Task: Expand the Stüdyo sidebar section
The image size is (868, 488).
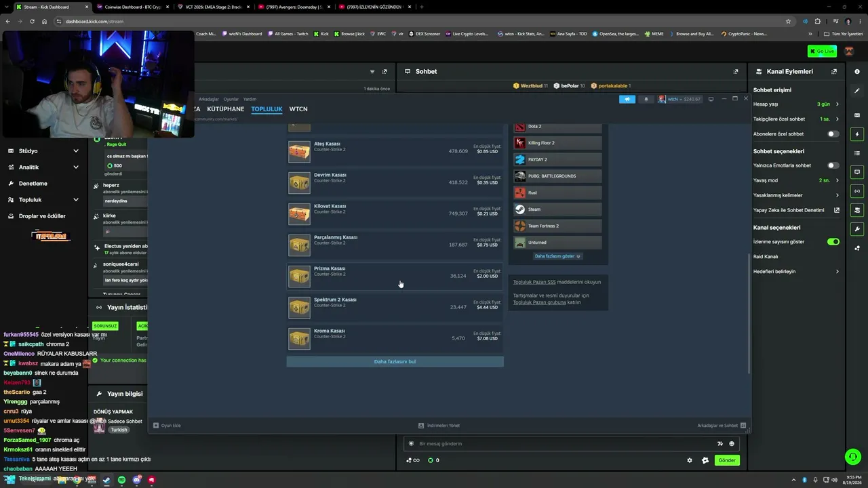Action: pos(43,151)
